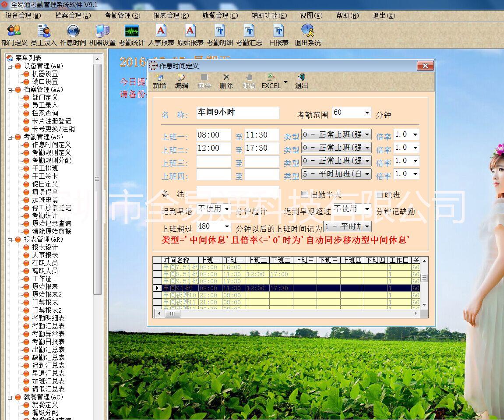Image resolution: width=504 pixels, height=420 pixels.
Task: Open the 人事报表 toolbar icon
Action: click(x=161, y=35)
